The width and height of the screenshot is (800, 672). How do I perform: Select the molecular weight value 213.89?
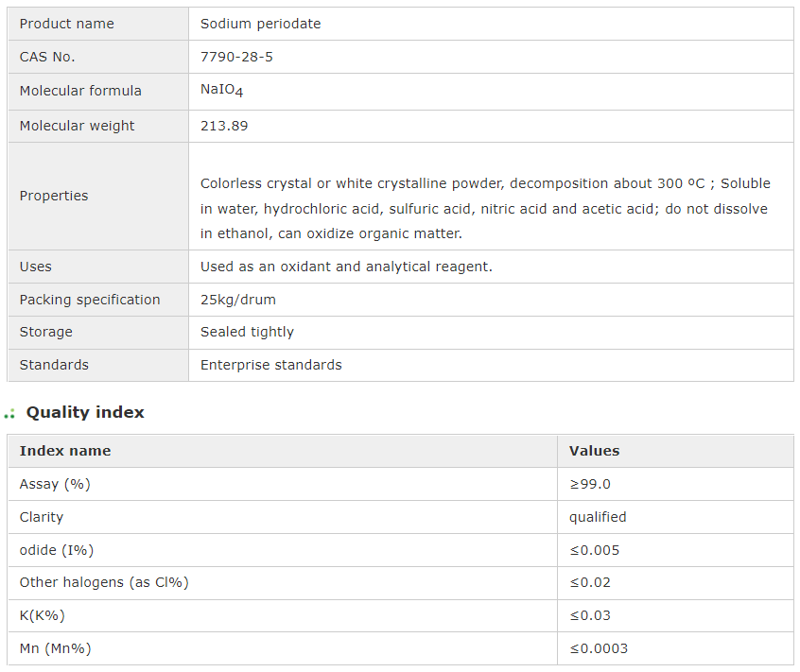click(224, 126)
